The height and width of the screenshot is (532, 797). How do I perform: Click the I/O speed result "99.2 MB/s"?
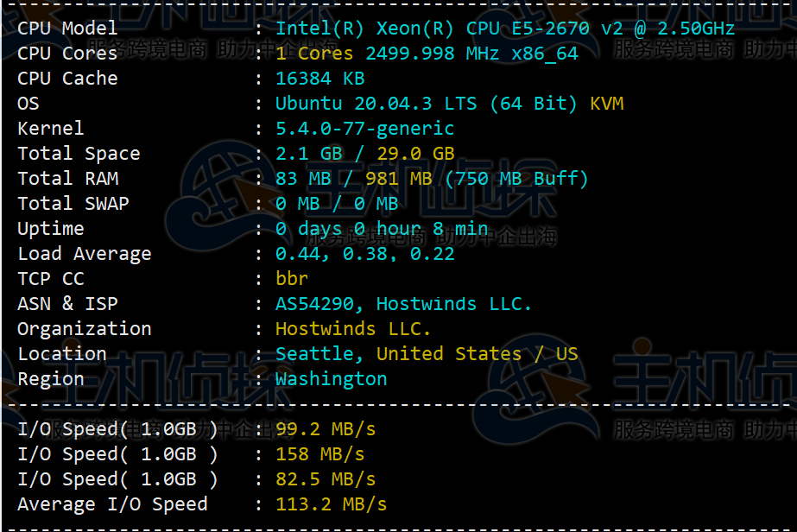(326, 429)
